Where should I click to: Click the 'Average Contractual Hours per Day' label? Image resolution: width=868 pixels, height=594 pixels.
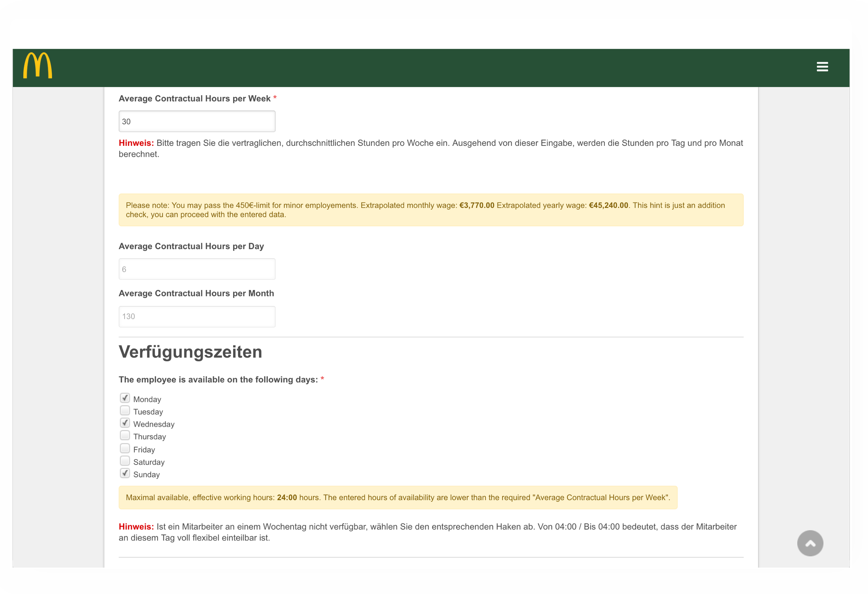pos(191,246)
